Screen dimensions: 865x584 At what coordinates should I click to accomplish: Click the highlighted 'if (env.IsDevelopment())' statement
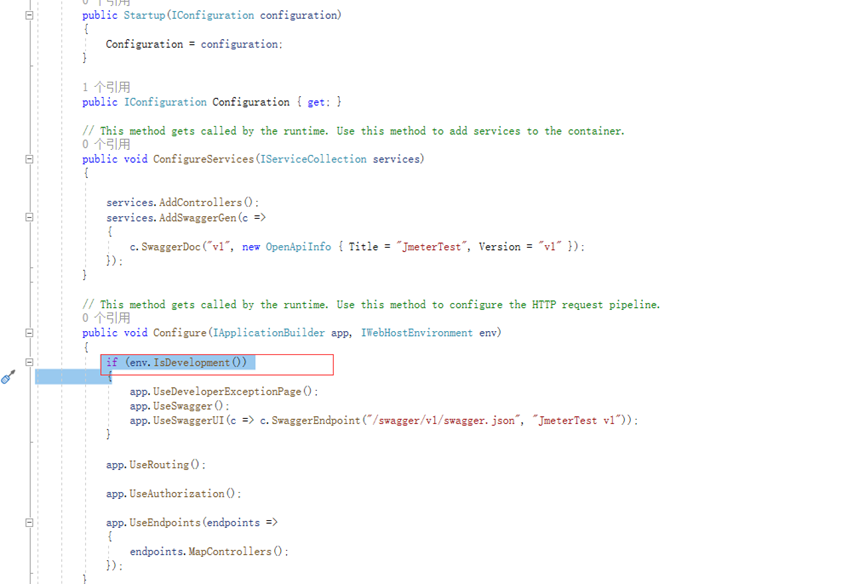tap(177, 362)
